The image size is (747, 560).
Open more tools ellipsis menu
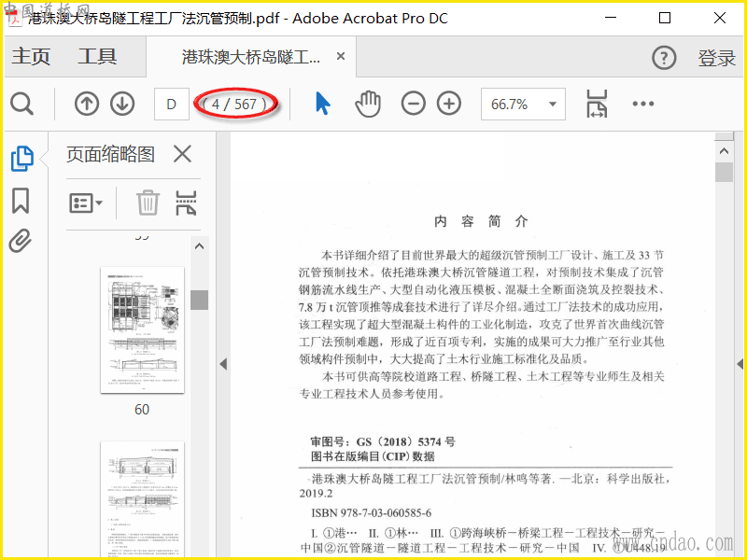click(643, 104)
